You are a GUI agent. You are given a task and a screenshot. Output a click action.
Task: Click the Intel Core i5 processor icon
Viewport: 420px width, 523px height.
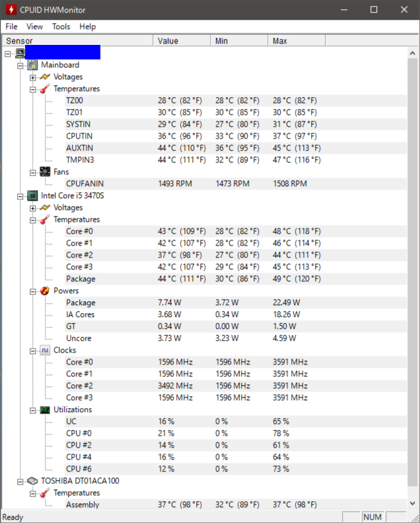tap(32, 195)
